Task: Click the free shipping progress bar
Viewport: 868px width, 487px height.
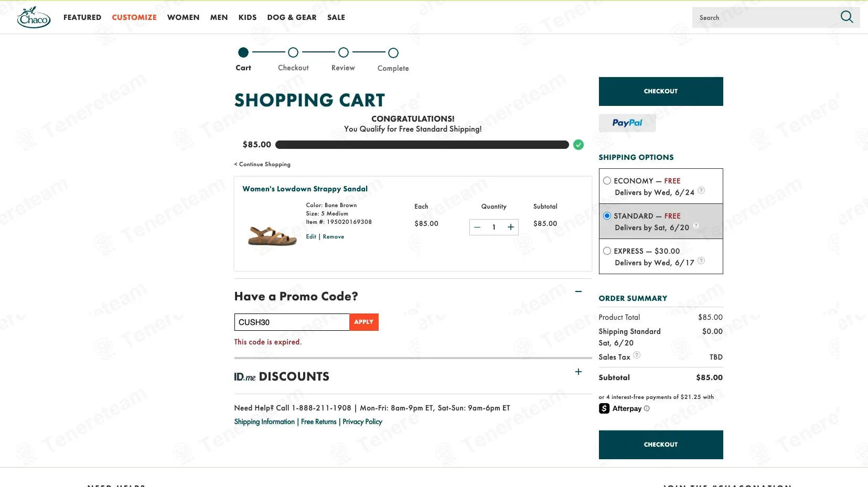Action: point(422,145)
